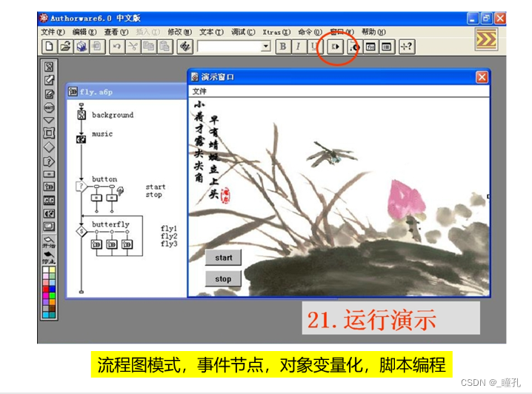532x394 pixels.
Task: Click the Find toolbar icon
Action: tap(185, 47)
